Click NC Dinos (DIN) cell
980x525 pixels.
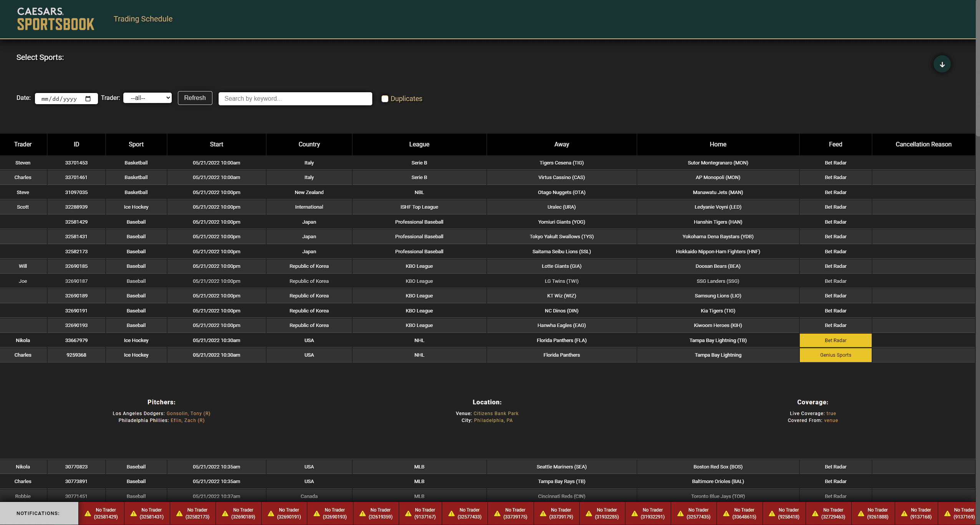click(x=562, y=311)
